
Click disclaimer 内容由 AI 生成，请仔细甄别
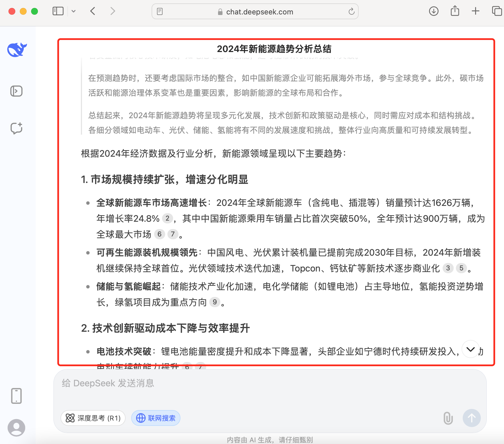270,440
